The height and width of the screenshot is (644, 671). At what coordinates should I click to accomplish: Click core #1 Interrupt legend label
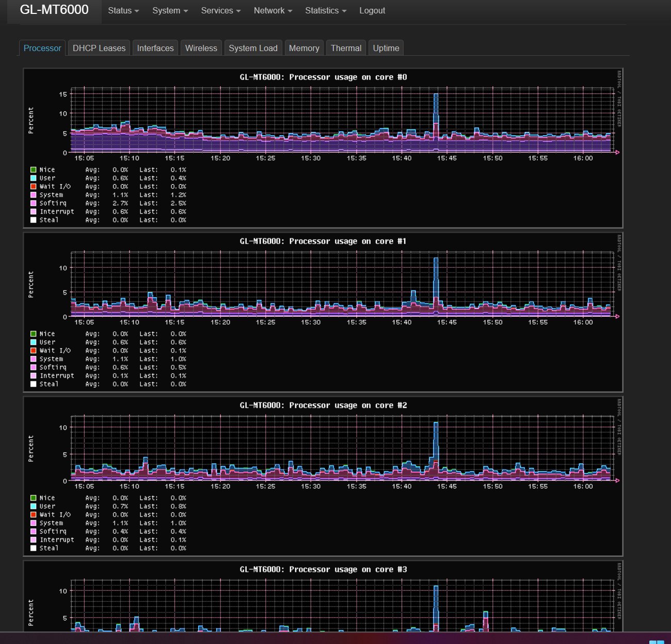tap(57, 376)
